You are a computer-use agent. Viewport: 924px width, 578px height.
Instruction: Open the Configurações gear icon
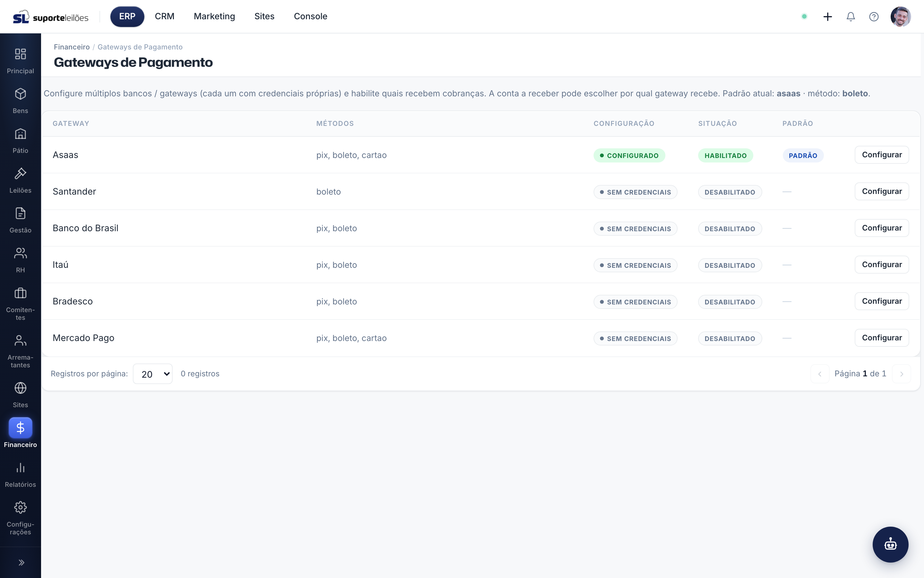point(20,508)
